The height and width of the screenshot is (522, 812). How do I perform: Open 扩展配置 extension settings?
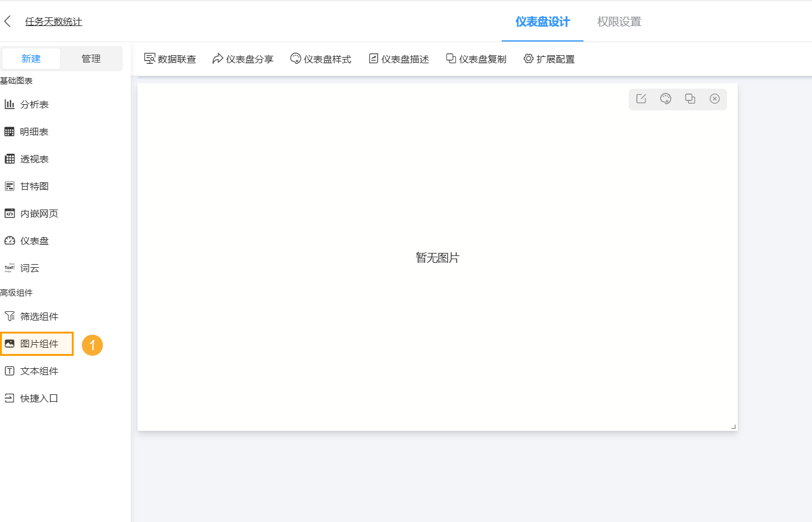pyautogui.click(x=549, y=58)
